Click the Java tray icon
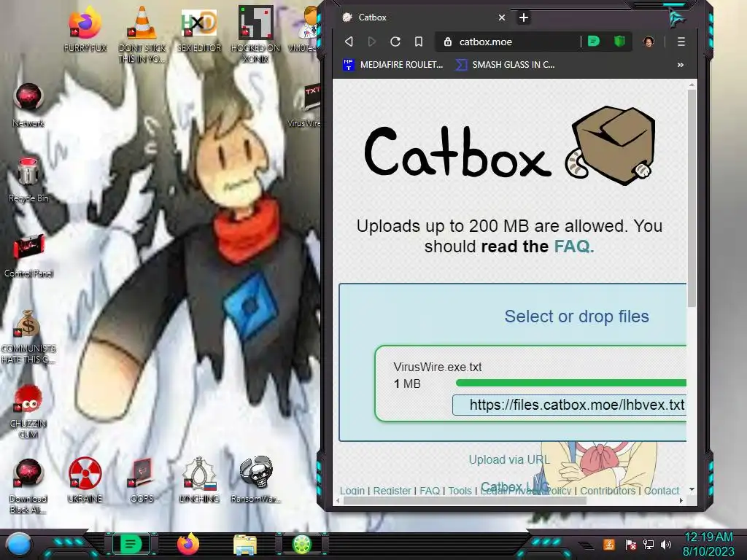 pos(609,544)
